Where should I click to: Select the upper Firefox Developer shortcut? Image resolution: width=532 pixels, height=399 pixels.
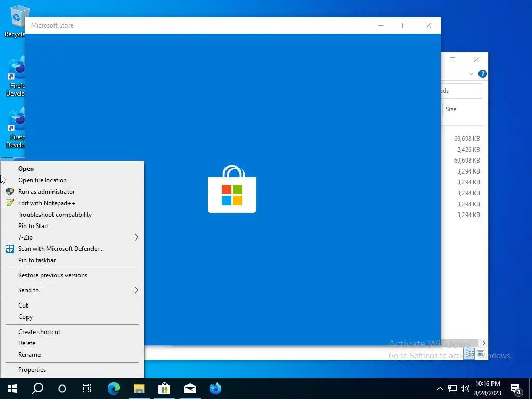pyautogui.click(x=16, y=77)
